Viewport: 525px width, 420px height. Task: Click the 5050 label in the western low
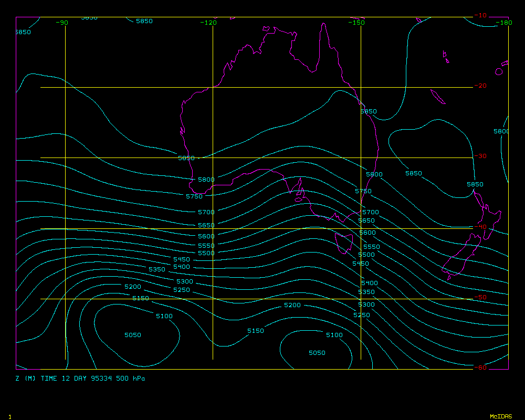tap(132, 335)
